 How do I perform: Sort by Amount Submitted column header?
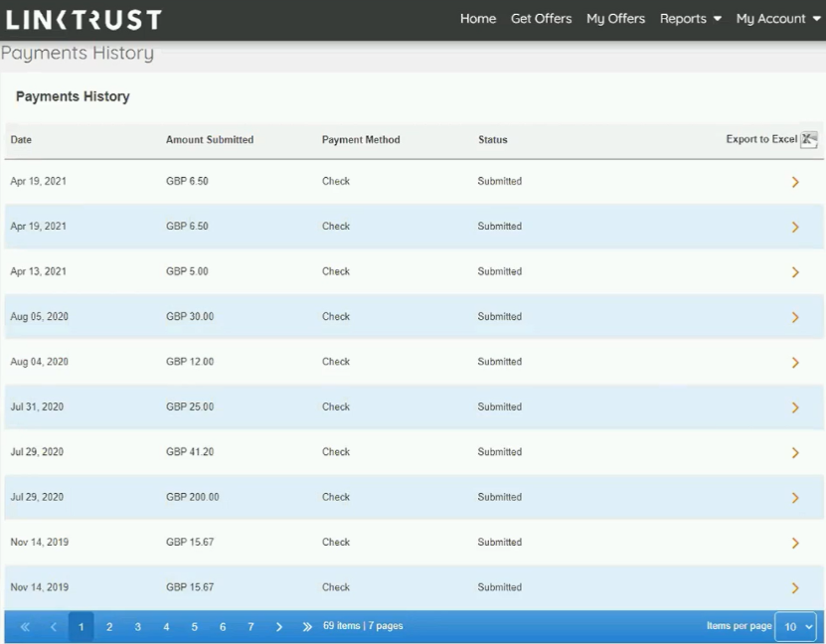(210, 140)
